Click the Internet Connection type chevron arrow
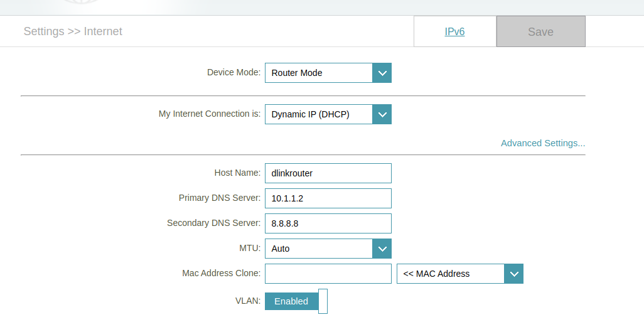This screenshot has width=644, height=322. click(x=382, y=114)
